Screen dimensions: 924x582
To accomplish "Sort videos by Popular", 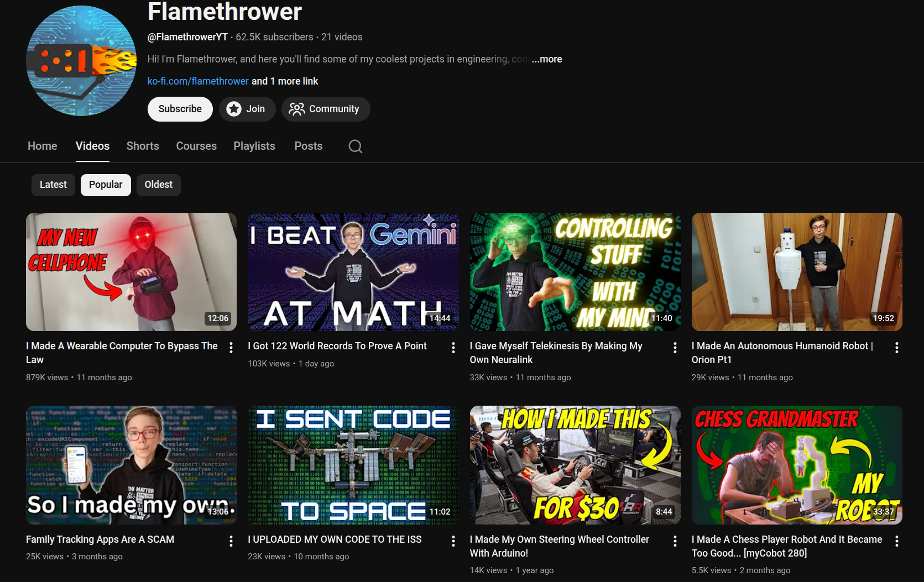I will (106, 185).
